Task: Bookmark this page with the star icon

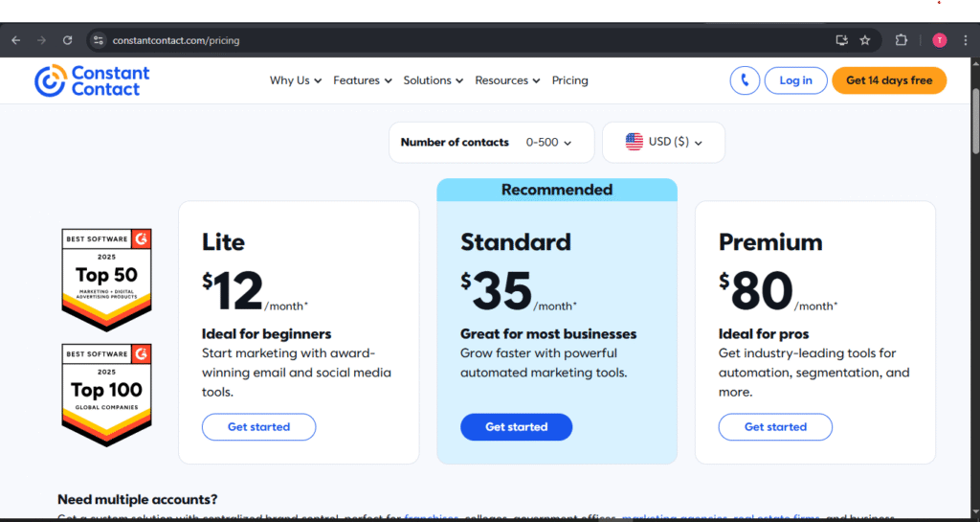Action: click(x=865, y=40)
